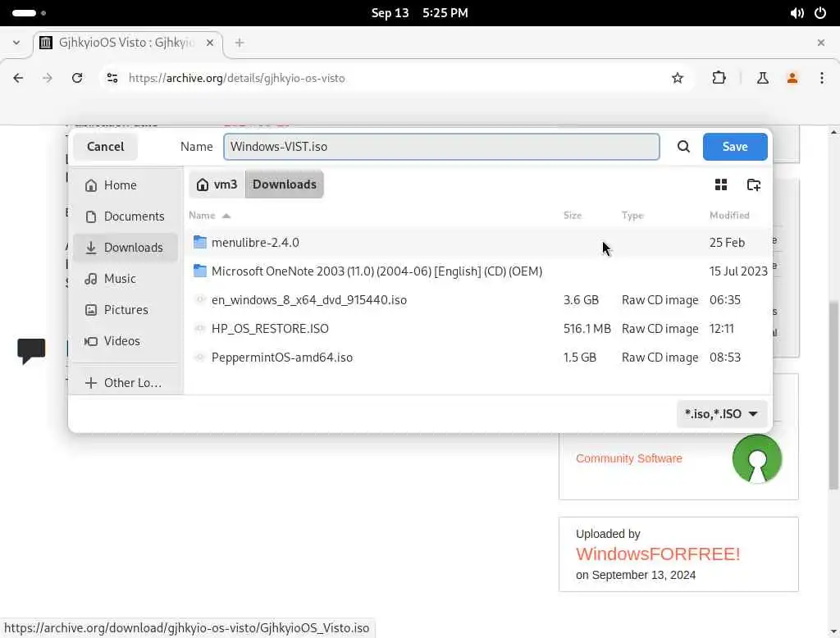840x638 pixels.
Task: Click the 15 Jul 2023 modified date
Action: coord(738,271)
